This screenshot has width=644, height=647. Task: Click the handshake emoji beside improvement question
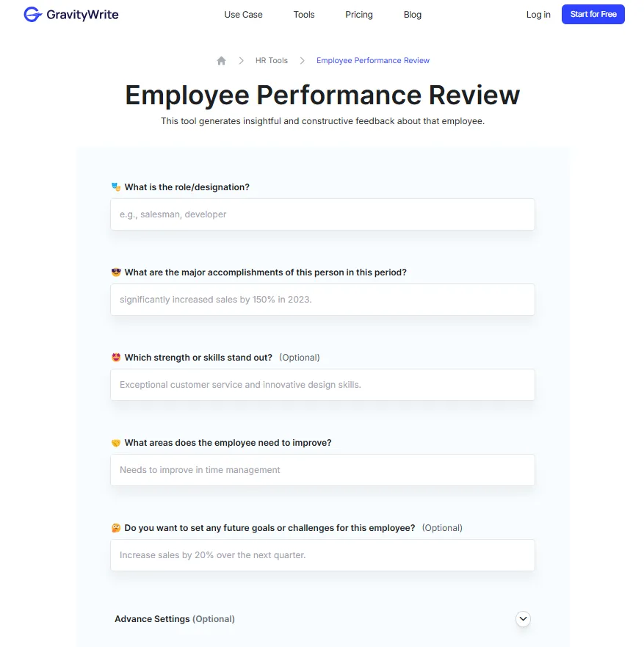(116, 443)
